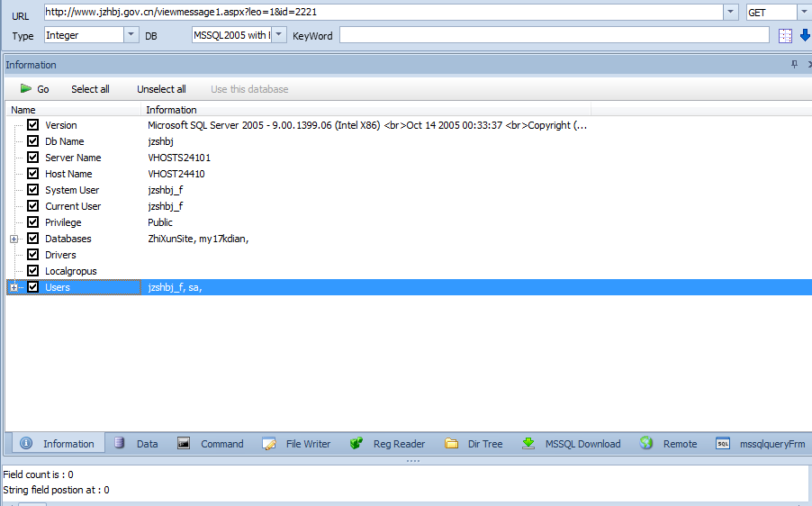Screen dimensions: 812x506
Task: Click the Dir Tree folder icon
Action: tap(452, 443)
